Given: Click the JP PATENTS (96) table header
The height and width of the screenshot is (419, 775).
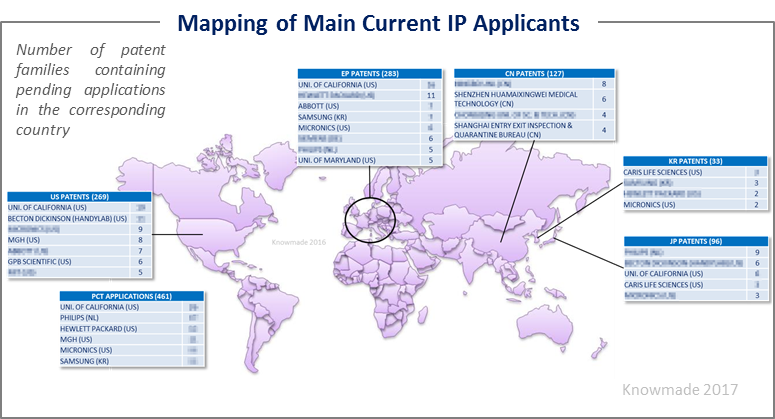Looking at the screenshot, I should click(695, 241).
